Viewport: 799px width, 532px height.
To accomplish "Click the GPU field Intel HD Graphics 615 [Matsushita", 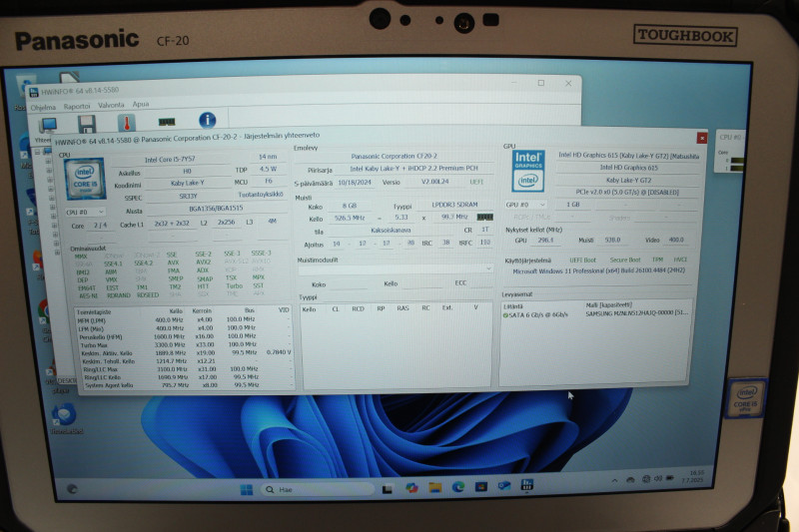I will [629, 156].
